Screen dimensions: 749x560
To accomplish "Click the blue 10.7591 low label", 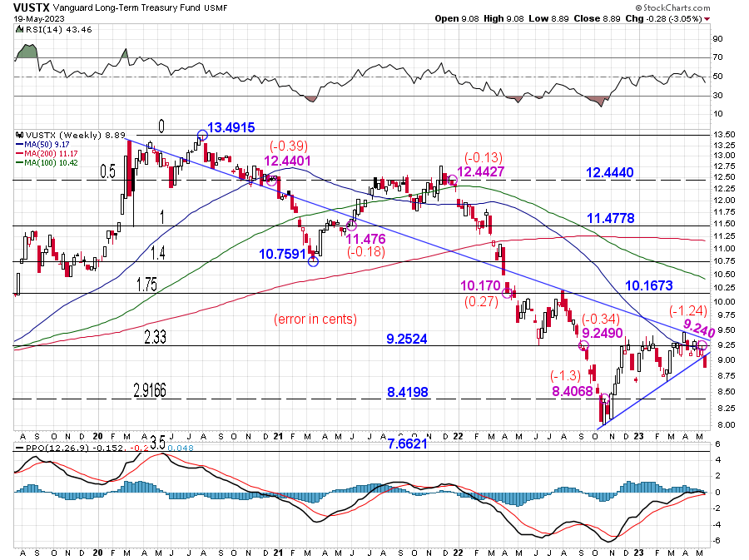I will (282, 254).
